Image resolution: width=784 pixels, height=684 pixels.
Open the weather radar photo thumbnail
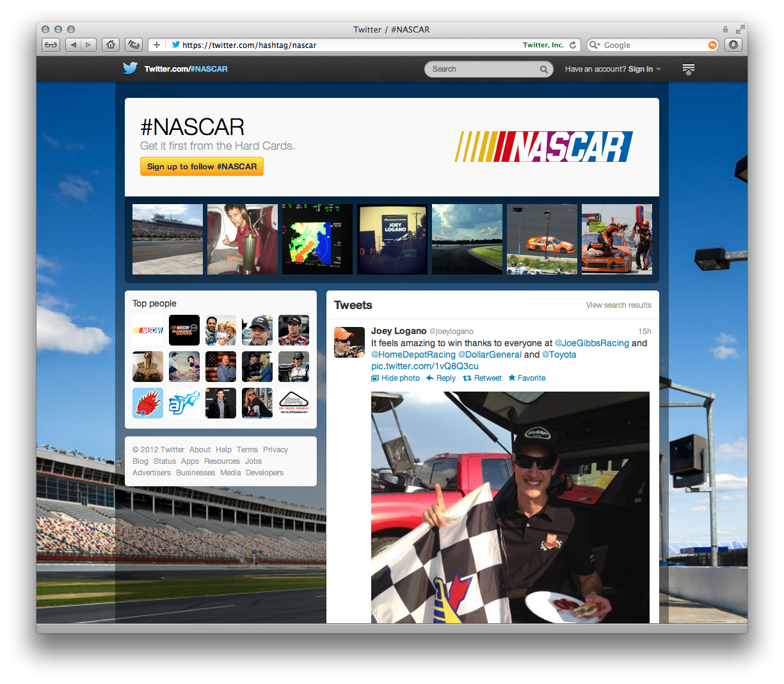317,239
